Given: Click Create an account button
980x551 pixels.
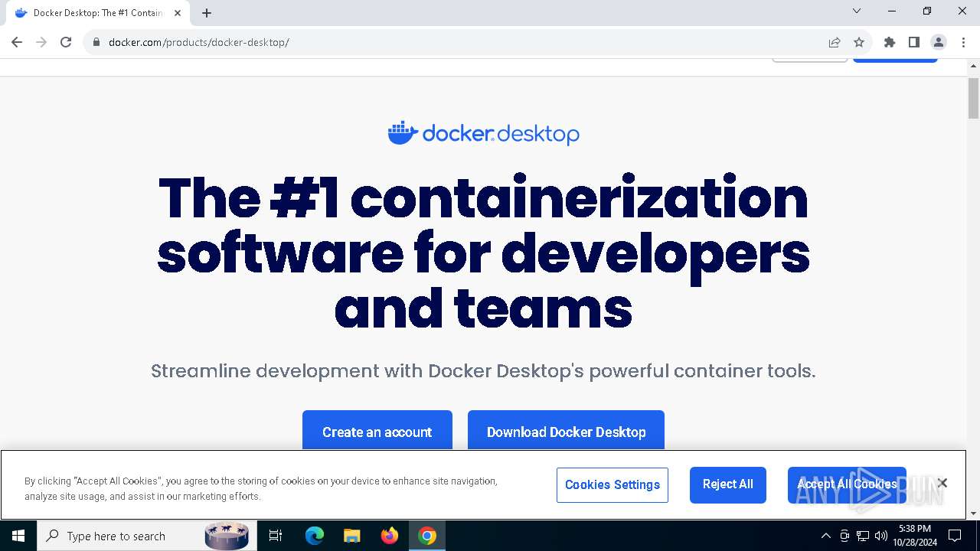Looking at the screenshot, I should [x=377, y=431].
